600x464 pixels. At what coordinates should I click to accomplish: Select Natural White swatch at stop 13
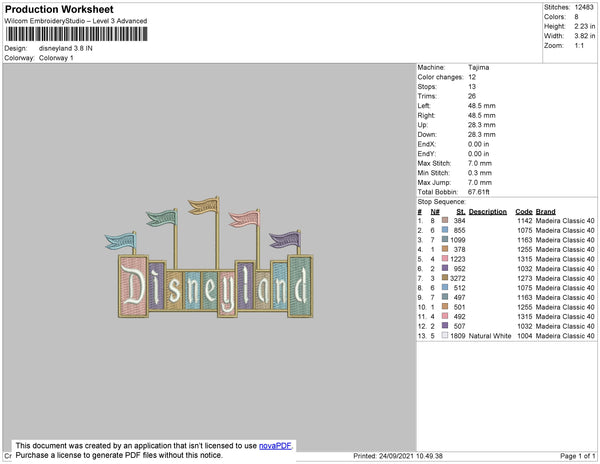(x=445, y=335)
